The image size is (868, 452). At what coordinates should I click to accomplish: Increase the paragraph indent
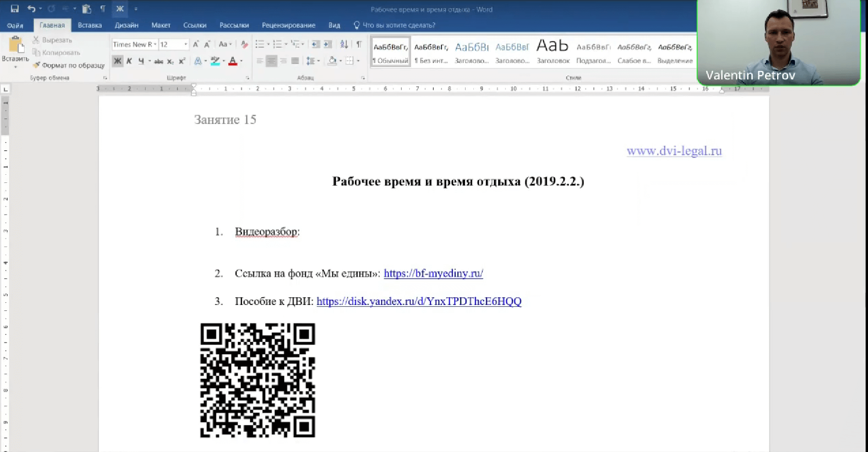328,44
